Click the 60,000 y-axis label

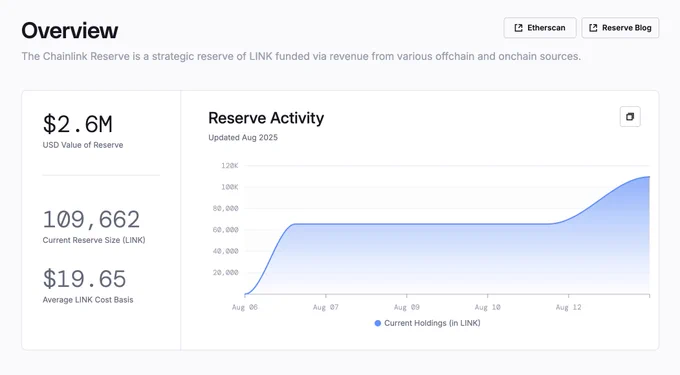226,230
